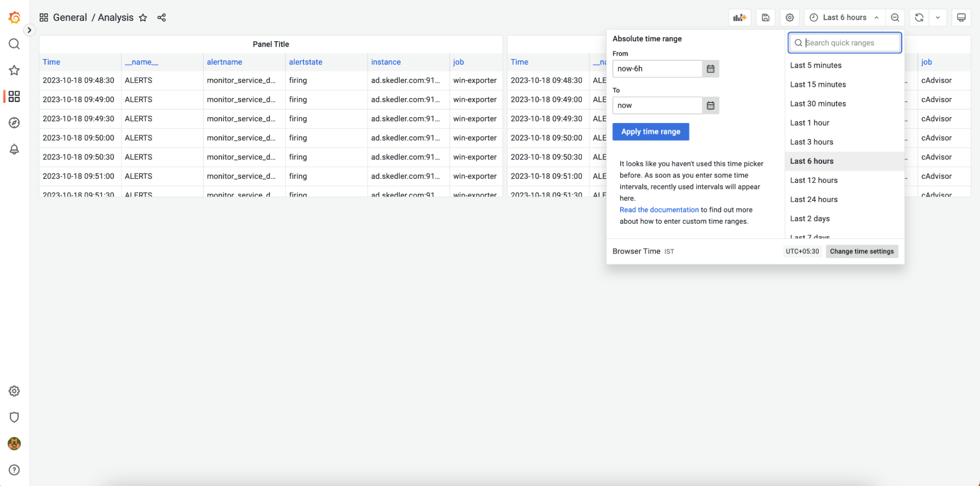This screenshot has height=486, width=980.
Task: Open dashboard settings gear icon
Action: [x=789, y=17]
